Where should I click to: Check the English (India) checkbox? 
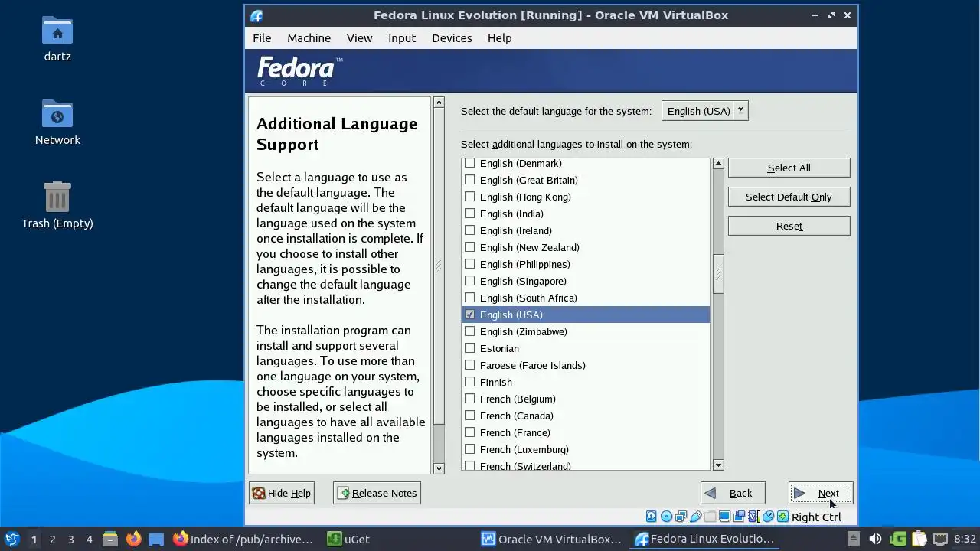tap(470, 214)
